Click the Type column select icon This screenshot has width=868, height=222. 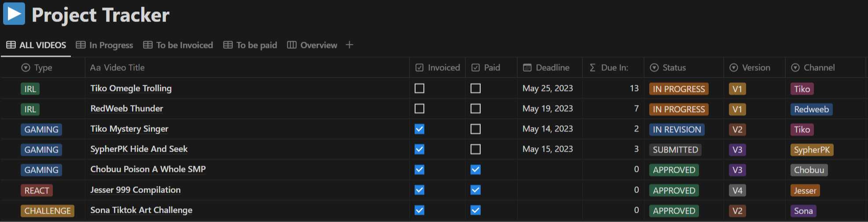pyautogui.click(x=26, y=68)
